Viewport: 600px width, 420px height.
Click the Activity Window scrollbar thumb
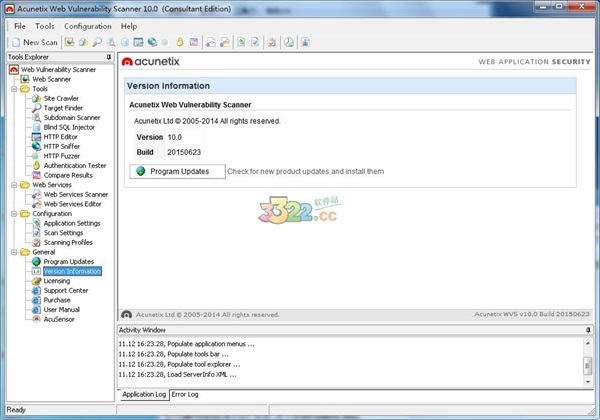[588, 365]
